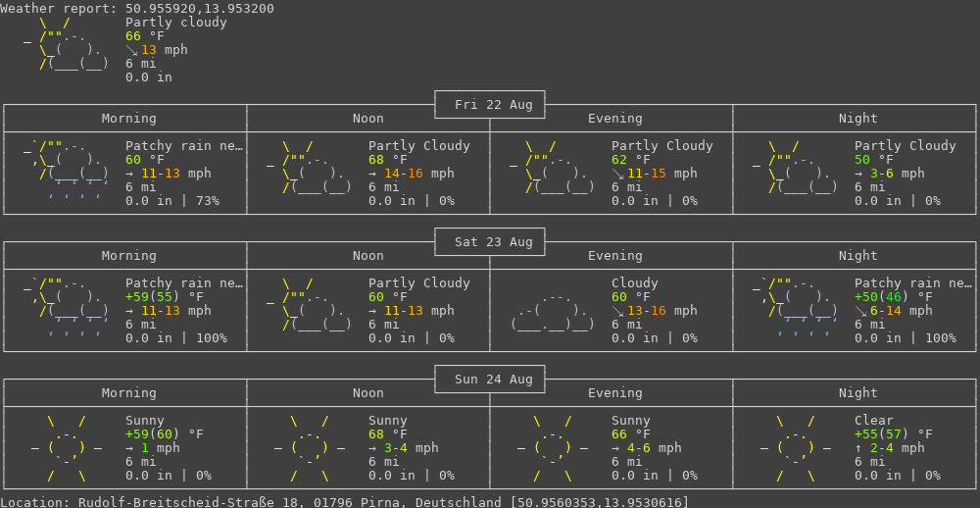Click Sunday Night clear ASCII icon
The image size is (980, 508).
pyautogui.click(x=796, y=448)
